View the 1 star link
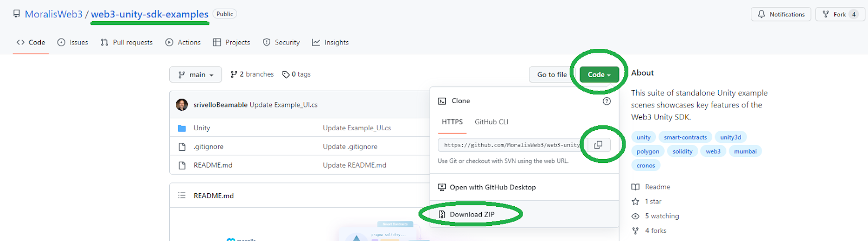Viewport: 868px width, 241px height. click(x=653, y=201)
